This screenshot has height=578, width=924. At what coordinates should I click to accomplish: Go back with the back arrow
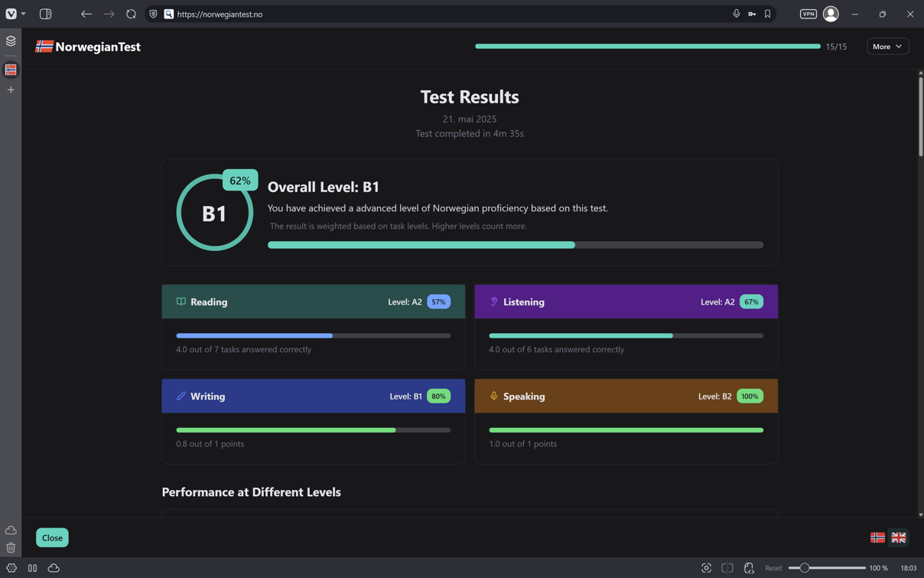point(86,14)
